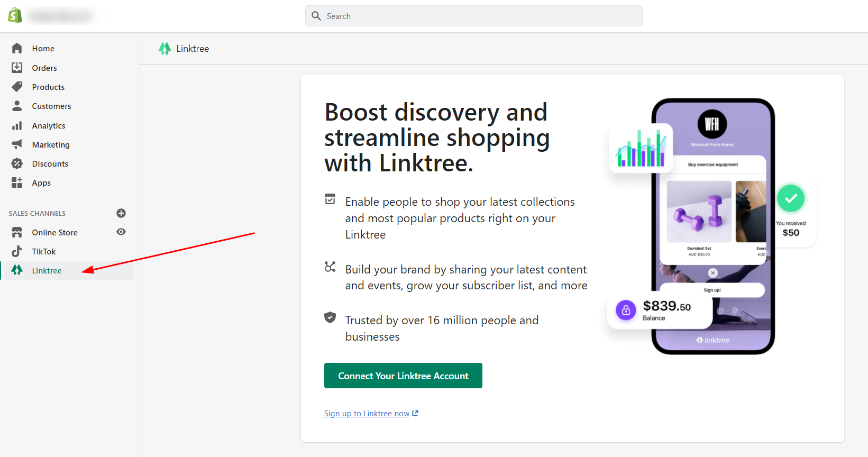
Task: Click the Orders inbox icon
Action: click(17, 68)
